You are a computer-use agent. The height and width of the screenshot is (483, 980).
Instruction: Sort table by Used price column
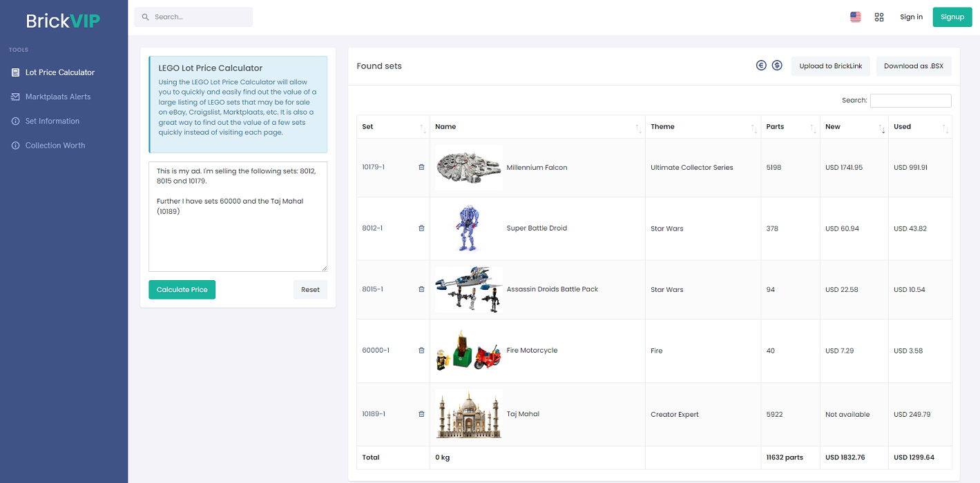tap(920, 127)
